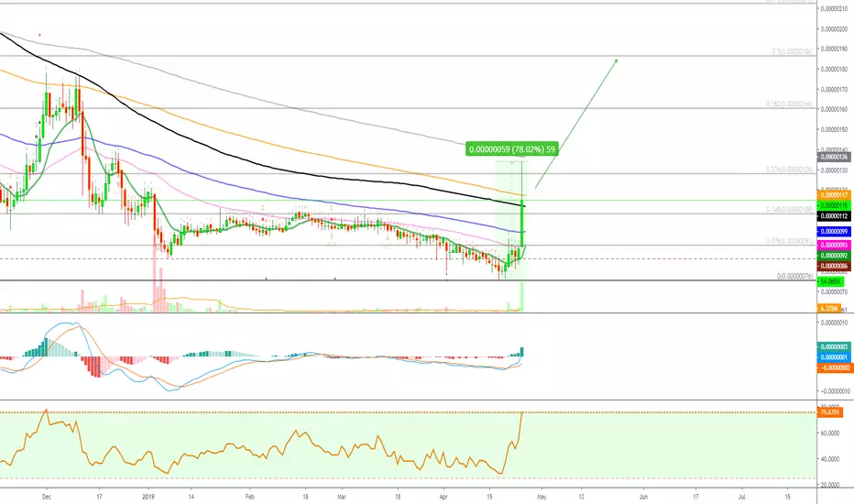The width and height of the screenshot is (854, 504).
Task: Select the orange 0.00000117 moving average tag
Action: 834,195
